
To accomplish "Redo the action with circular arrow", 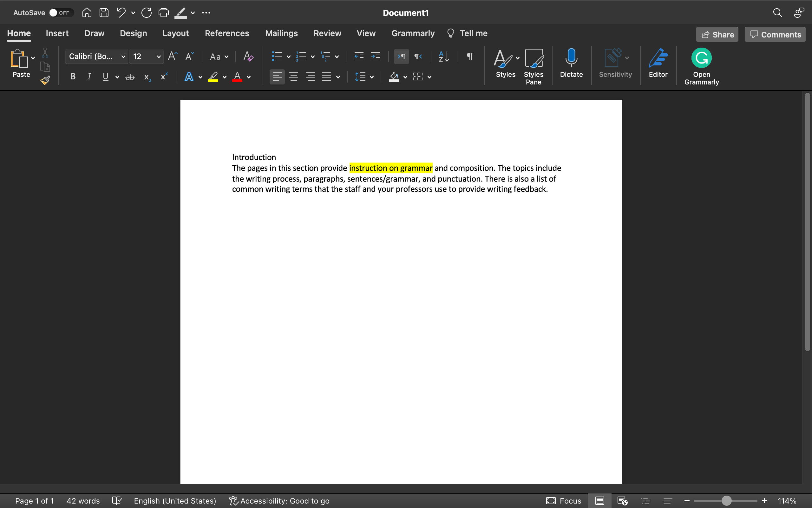I will [x=146, y=13].
